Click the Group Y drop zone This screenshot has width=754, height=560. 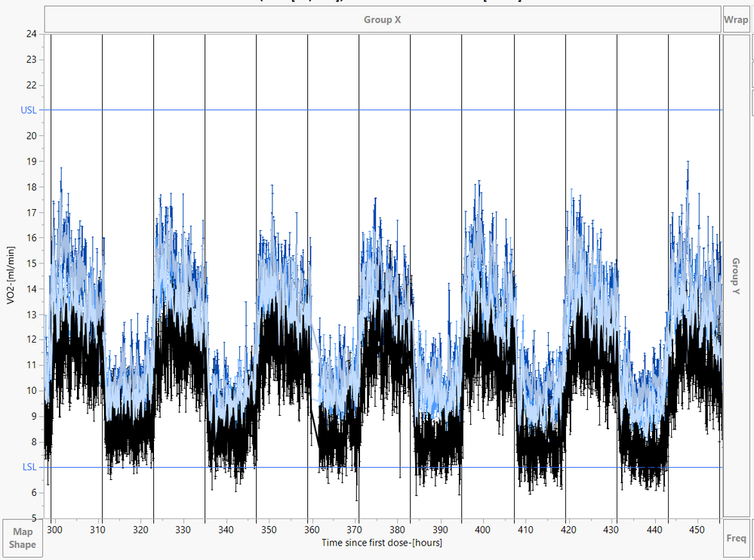[736, 275]
